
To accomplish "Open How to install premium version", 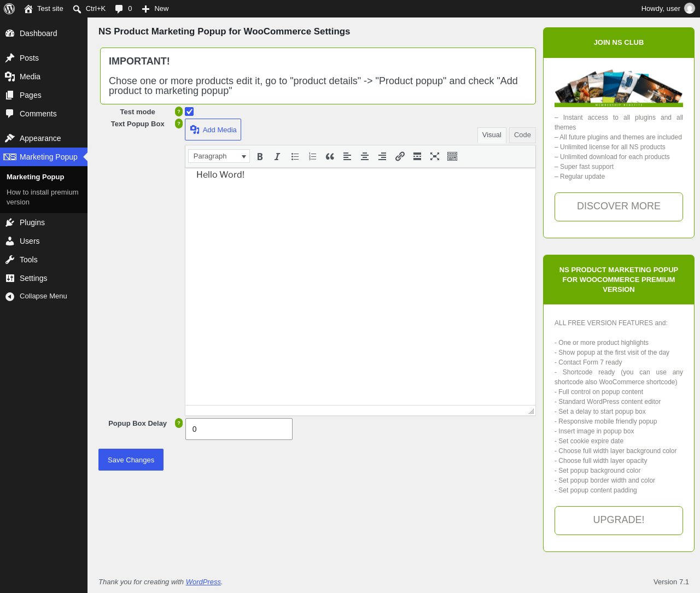I will tap(43, 197).
